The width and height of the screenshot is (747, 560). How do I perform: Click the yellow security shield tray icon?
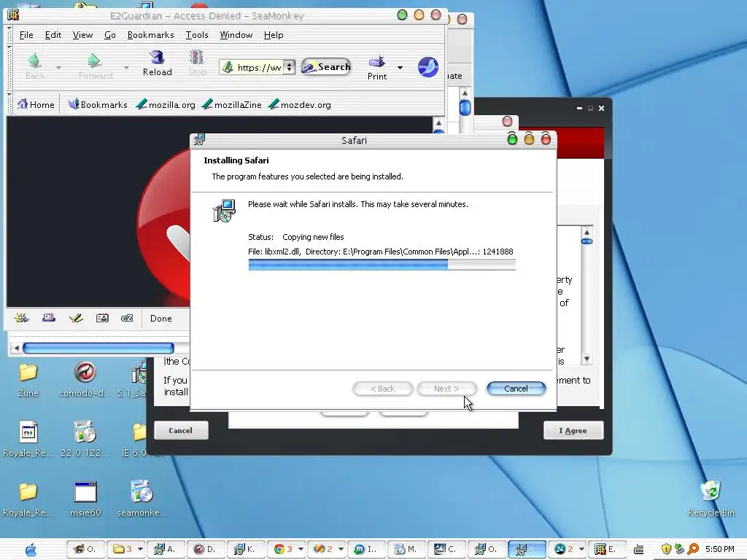[667, 550]
